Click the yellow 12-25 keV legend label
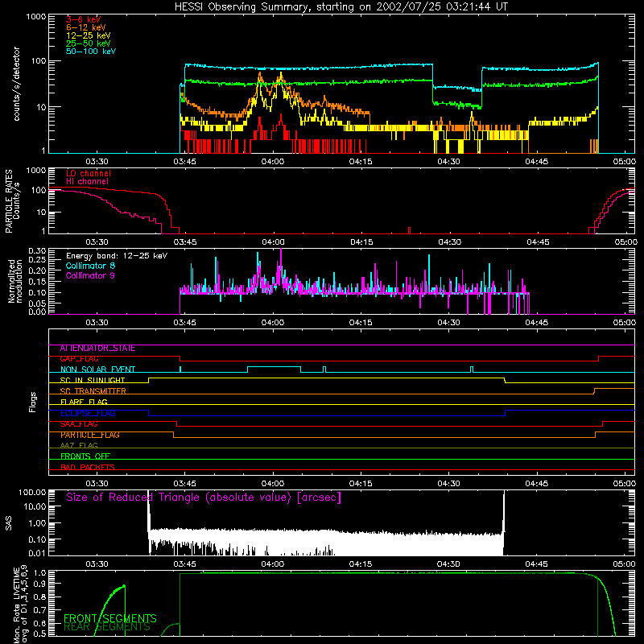This screenshot has width=644, height=644. (x=88, y=35)
